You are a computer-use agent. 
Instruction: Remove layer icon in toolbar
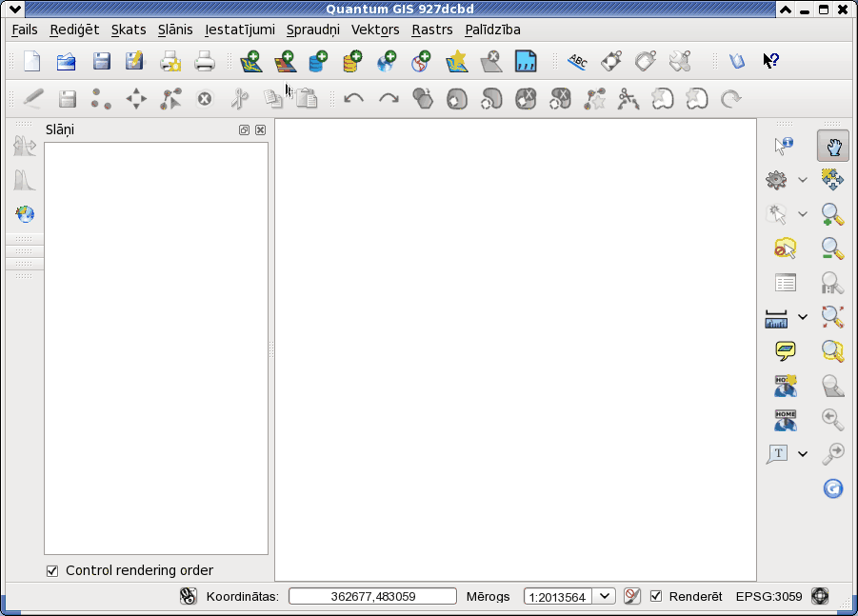[490, 61]
